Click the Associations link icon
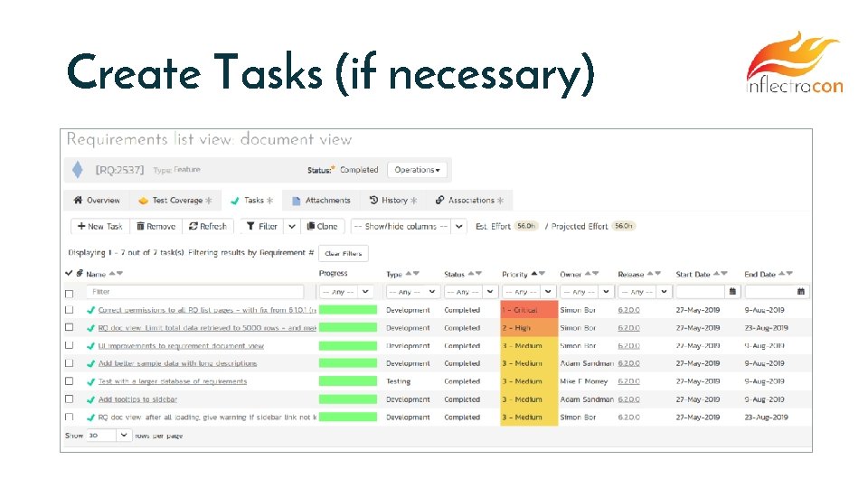The width and height of the screenshot is (868, 488). 439,200
